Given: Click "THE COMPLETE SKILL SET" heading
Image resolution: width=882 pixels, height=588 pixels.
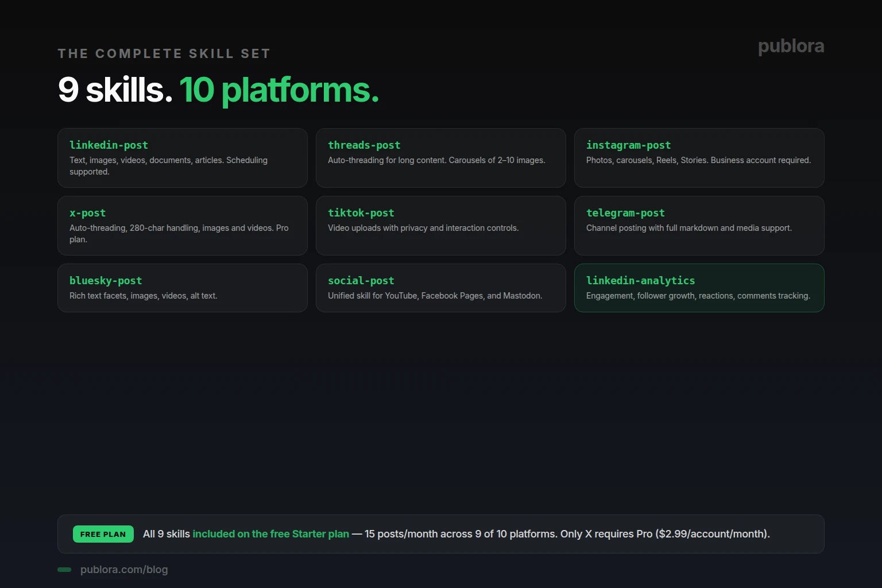Looking at the screenshot, I should point(164,54).
